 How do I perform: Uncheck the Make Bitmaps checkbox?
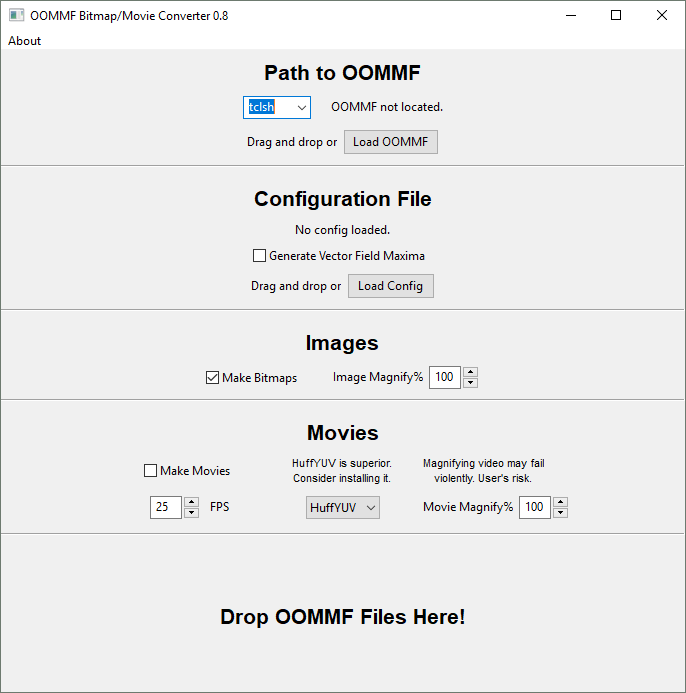pyautogui.click(x=212, y=378)
